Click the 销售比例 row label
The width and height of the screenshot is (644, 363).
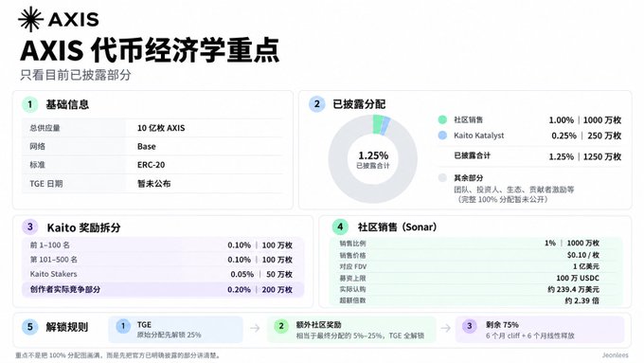click(x=352, y=244)
